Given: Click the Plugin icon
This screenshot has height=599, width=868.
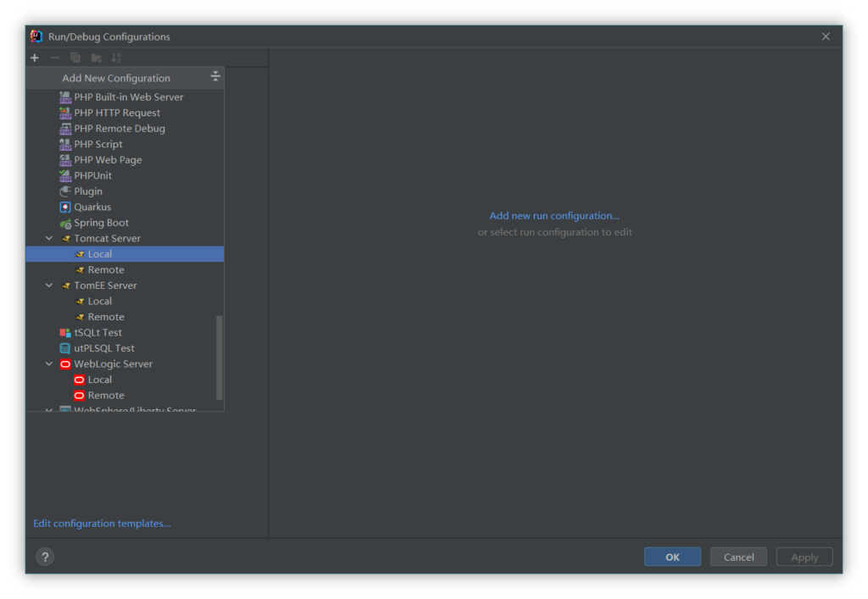Looking at the screenshot, I should click(65, 191).
